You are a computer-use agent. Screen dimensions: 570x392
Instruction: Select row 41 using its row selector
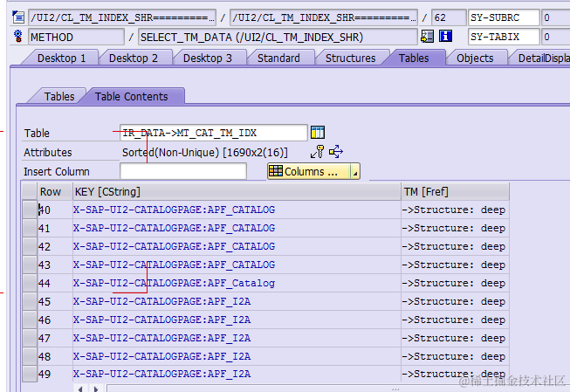click(30, 228)
